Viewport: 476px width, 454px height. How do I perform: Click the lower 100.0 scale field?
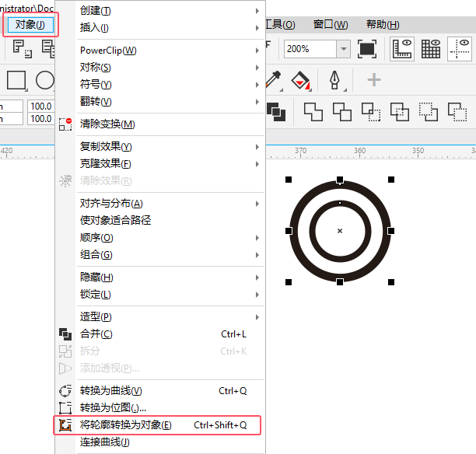coord(41,119)
